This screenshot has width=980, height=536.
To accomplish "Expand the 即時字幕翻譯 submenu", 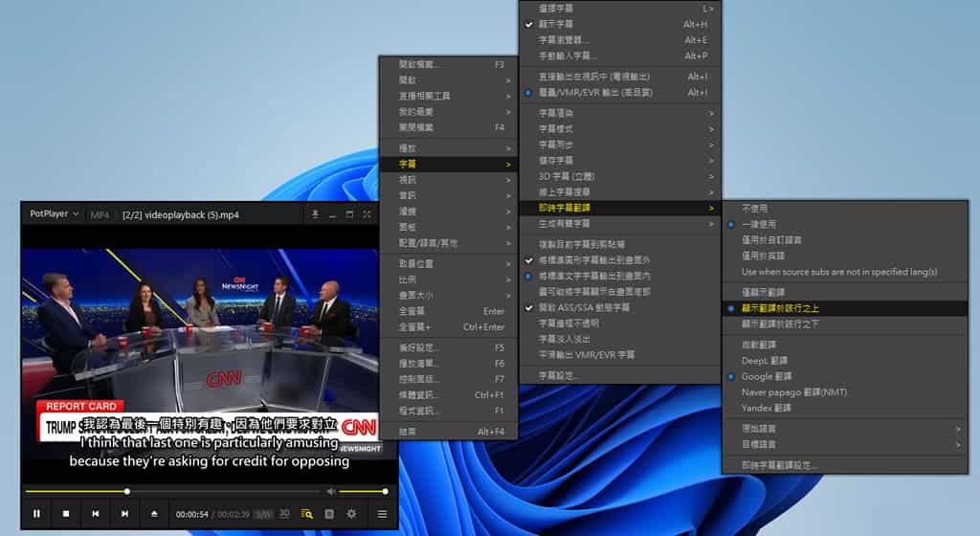I will [x=620, y=208].
